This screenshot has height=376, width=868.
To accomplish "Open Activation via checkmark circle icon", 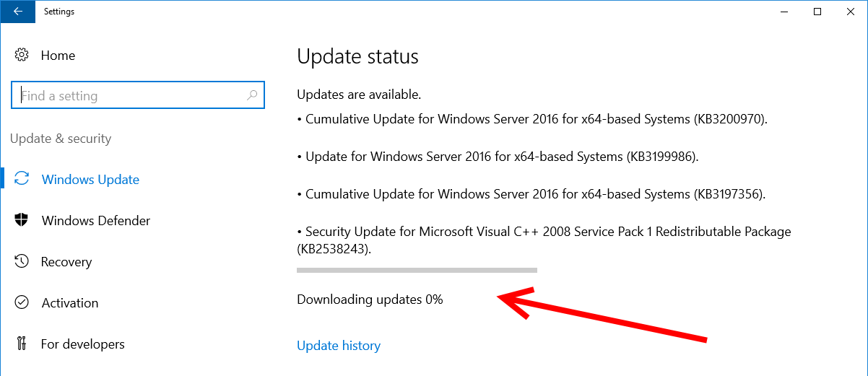I will point(22,302).
